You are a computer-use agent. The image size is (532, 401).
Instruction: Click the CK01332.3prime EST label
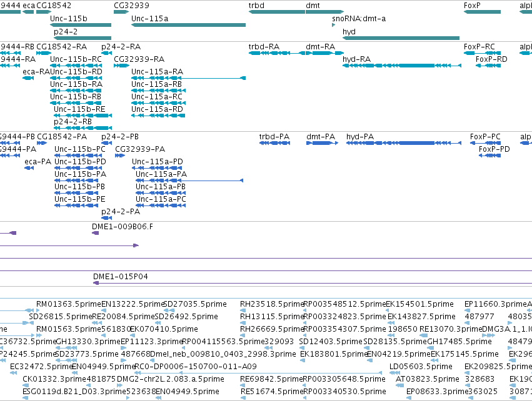point(55,379)
